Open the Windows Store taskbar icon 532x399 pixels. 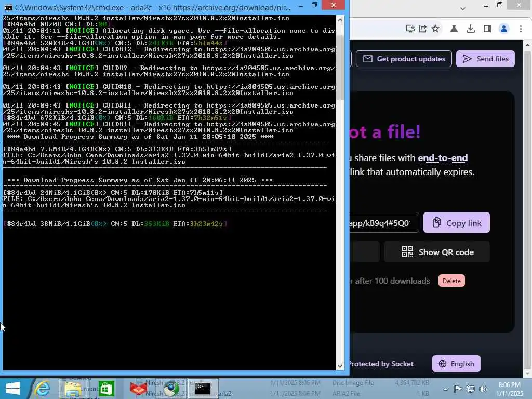pos(106,389)
